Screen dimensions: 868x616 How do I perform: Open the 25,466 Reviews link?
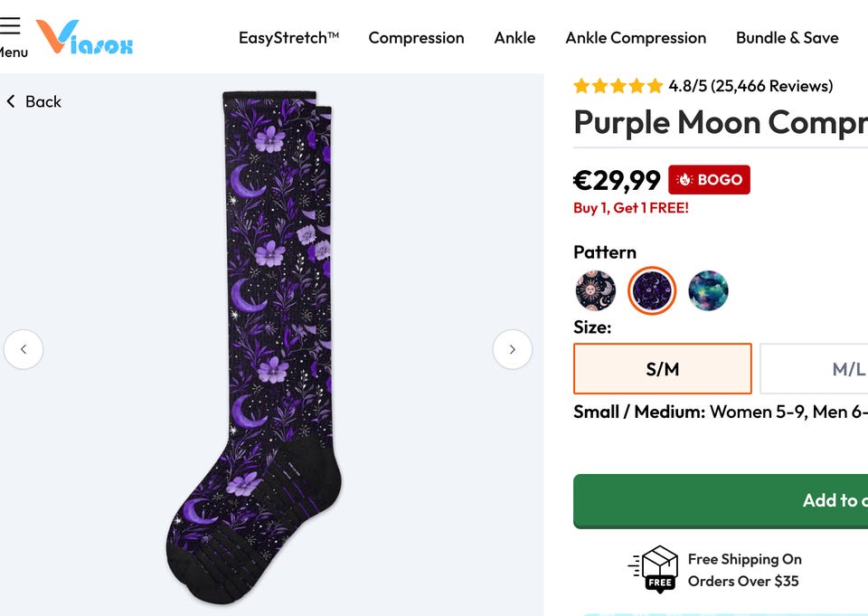pyautogui.click(x=771, y=87)
